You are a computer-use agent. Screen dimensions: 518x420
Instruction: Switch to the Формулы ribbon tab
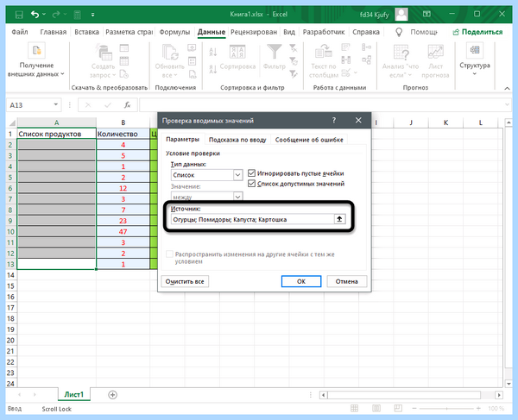tap(174, 32)
